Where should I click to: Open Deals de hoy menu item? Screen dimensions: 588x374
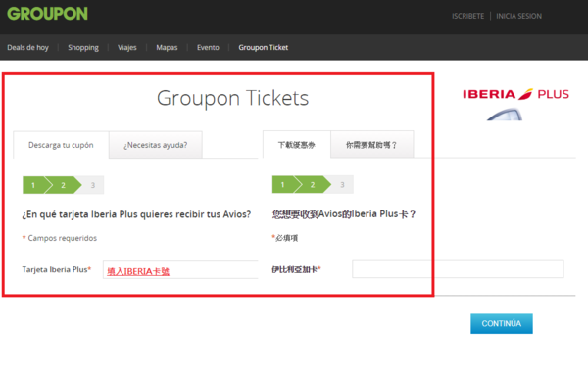click(27, 48)
